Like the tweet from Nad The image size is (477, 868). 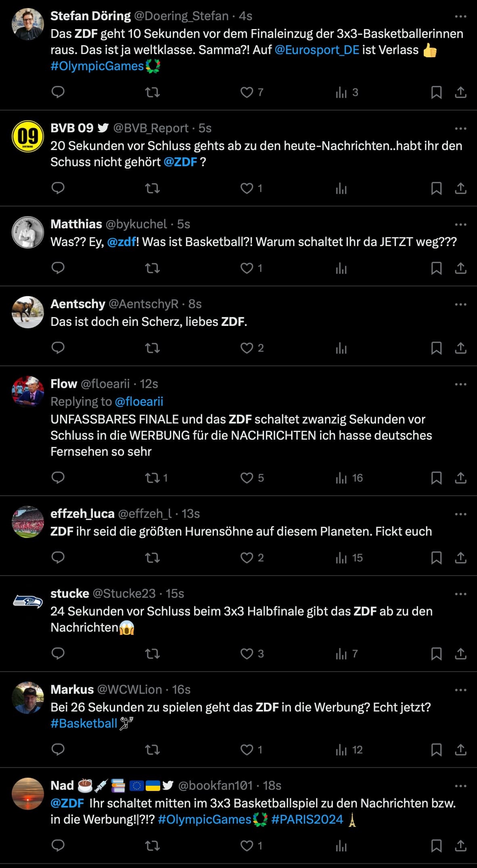tap(247, 846)
